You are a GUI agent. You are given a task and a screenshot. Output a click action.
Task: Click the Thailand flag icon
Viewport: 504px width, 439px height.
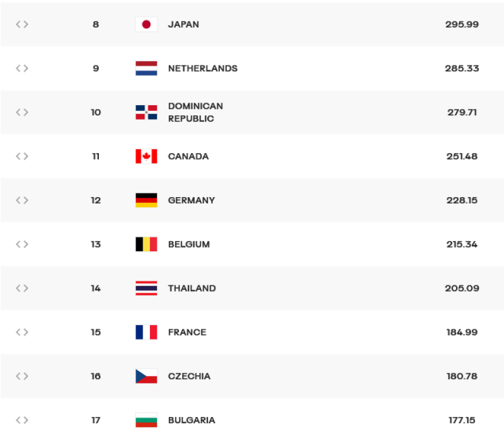(x=146, y=288)
